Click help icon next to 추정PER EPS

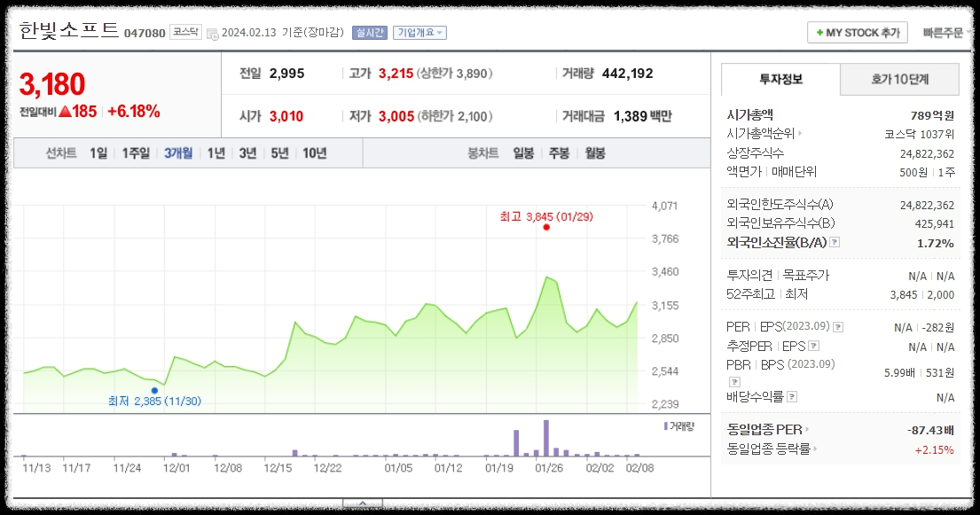coord(813,346)
